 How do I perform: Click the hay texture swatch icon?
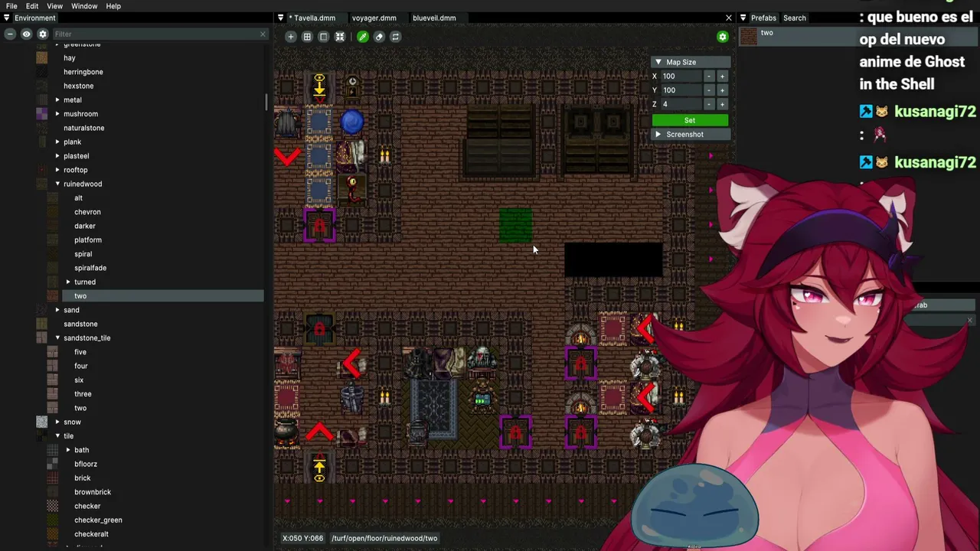click(42, 58)
